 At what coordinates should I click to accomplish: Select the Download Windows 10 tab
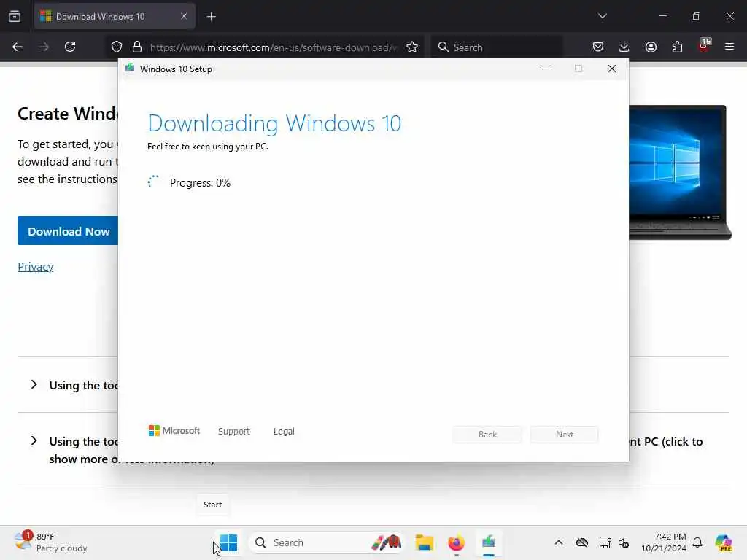click(x=115, y=16)
